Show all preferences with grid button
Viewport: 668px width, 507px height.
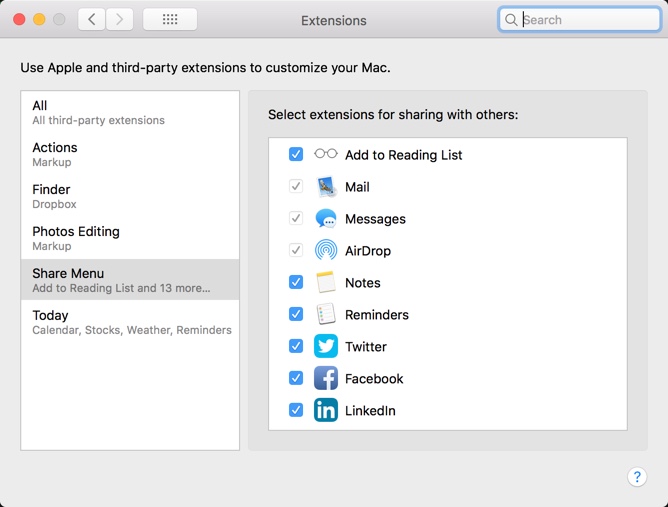[170, 19]
